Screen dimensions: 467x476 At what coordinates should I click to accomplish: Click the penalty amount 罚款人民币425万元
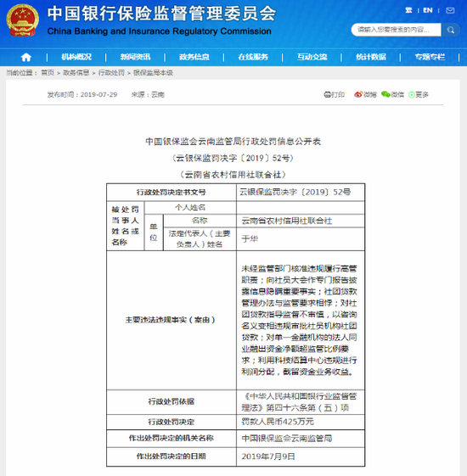click(278, 422)
